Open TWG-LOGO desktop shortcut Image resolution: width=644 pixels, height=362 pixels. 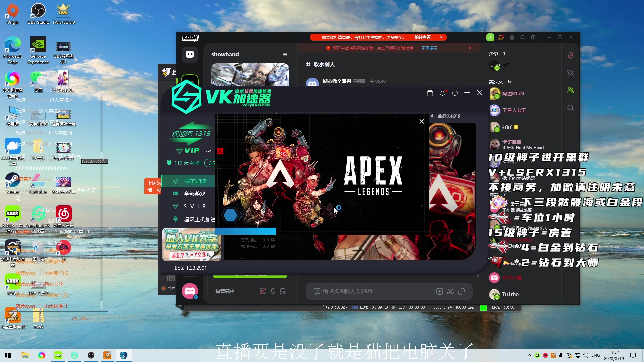coord(64,14)
